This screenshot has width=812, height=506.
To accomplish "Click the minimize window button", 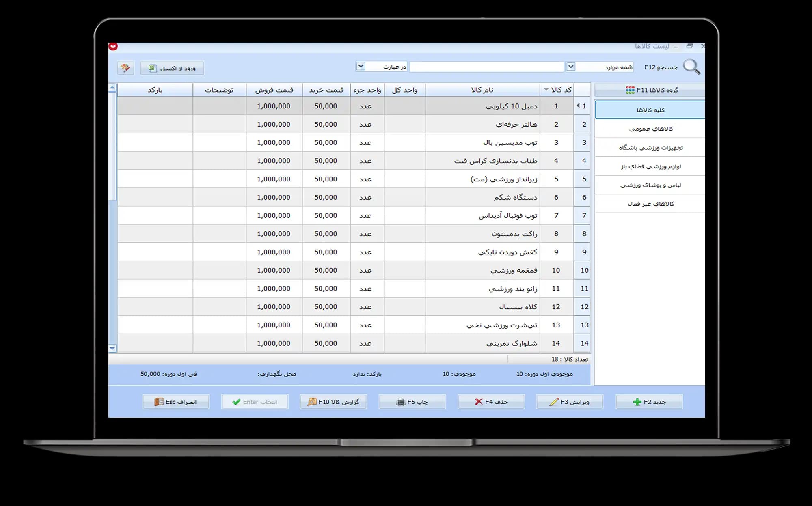I will pyautogui.click(x=676, y=47).
